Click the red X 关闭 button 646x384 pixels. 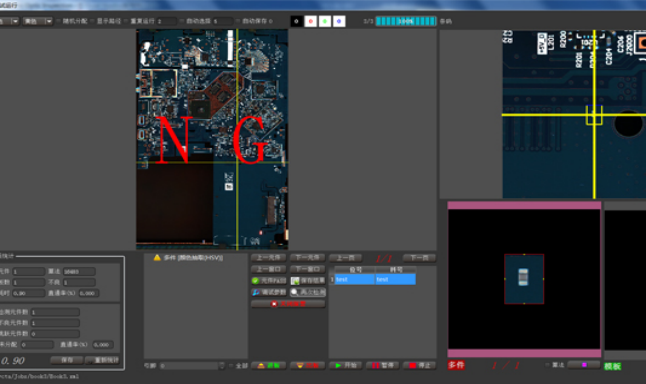(x=288, y=304)
